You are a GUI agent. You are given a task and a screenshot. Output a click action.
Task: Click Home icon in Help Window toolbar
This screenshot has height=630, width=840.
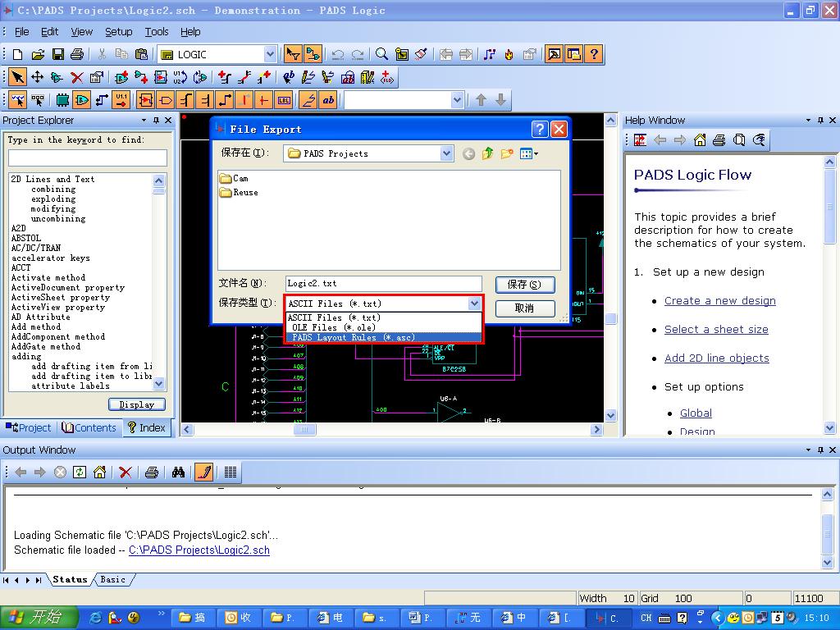pos(700,140)
